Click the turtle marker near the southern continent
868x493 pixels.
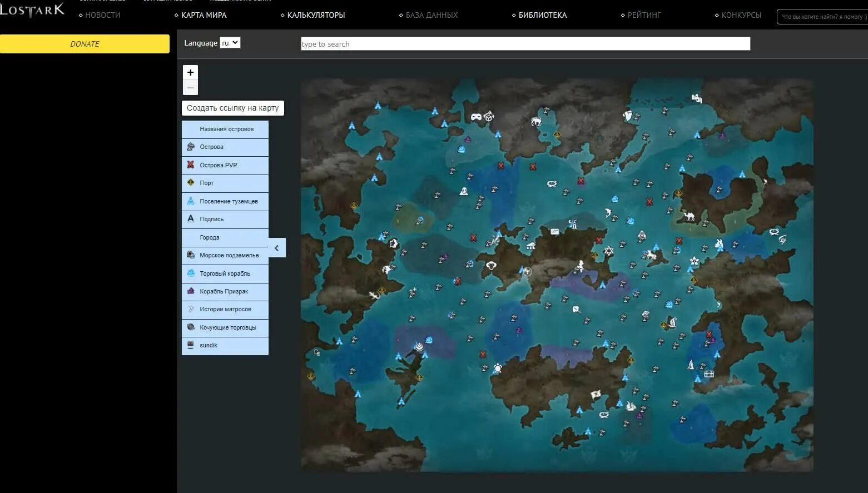498,368
